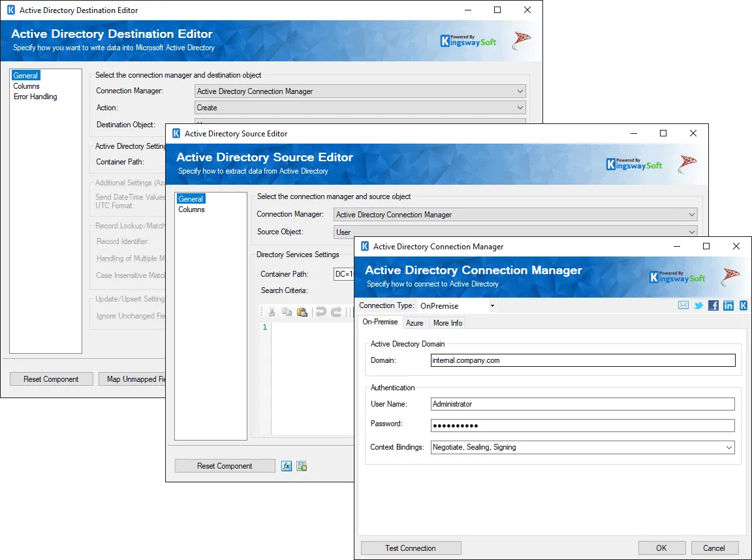Click the K title bar icon of Connection Manager window
Screen dimensions: 752x560
point(365,247)
